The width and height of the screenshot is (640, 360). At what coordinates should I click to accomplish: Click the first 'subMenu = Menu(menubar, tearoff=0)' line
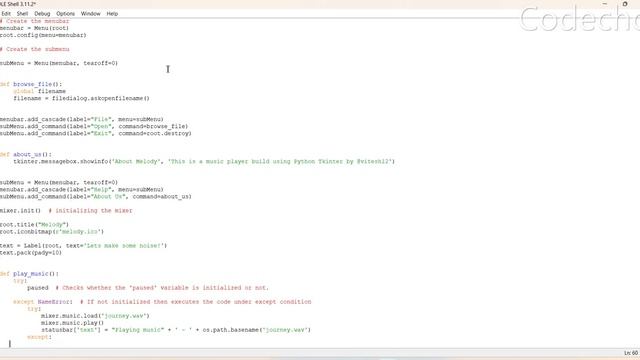coord(59,63)
